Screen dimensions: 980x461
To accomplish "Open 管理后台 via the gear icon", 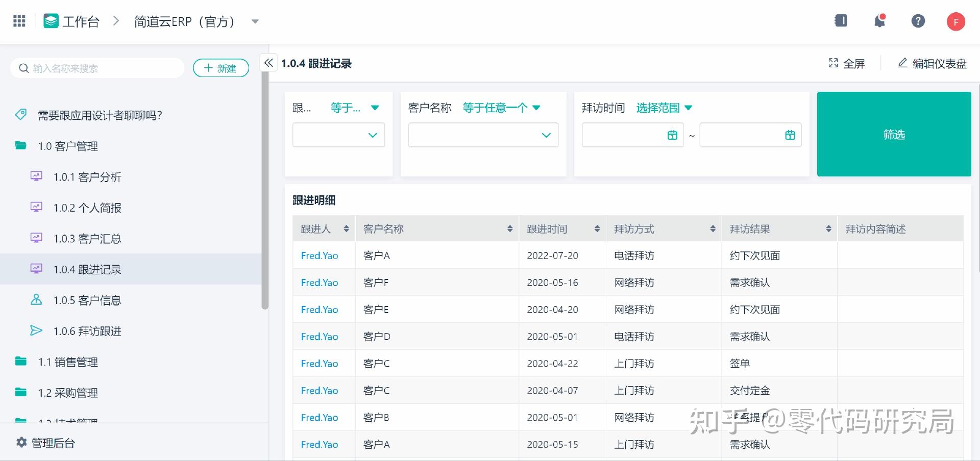I will click(x=21, y=443).
